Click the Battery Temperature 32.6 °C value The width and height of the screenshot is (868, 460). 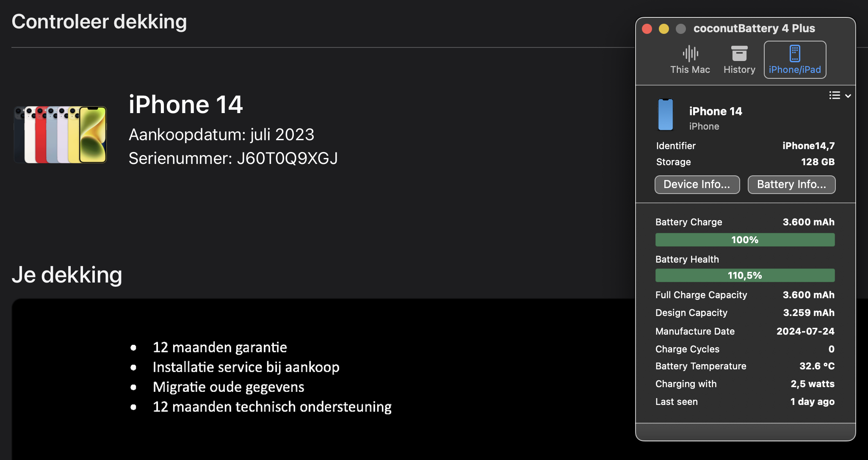[817, 366]
